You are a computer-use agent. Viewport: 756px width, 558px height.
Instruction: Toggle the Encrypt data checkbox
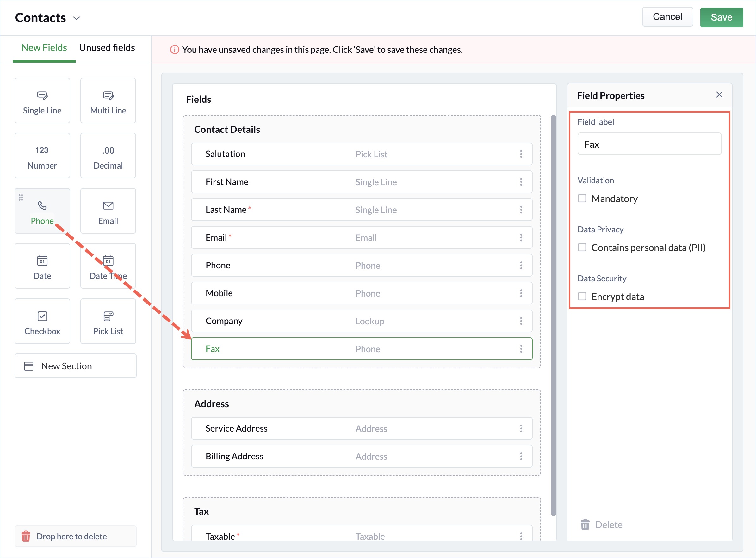[582, 296]
